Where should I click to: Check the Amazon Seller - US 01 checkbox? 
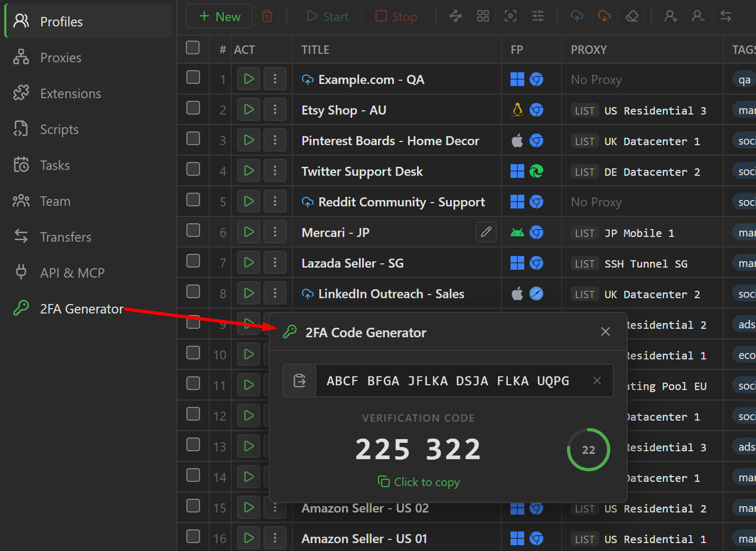193,537
